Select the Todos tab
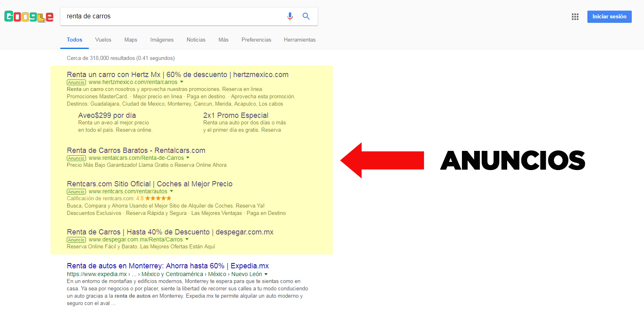The width and height of the screenshot is (644, 314). (75, 40)
